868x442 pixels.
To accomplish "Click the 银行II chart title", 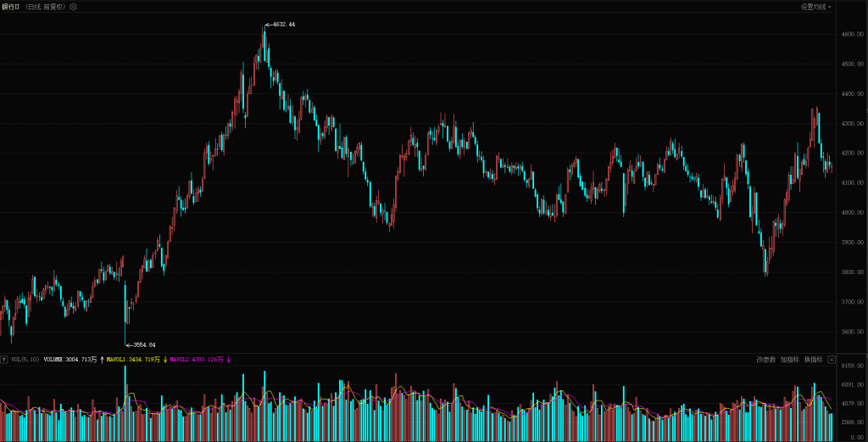I will (10, 7).
